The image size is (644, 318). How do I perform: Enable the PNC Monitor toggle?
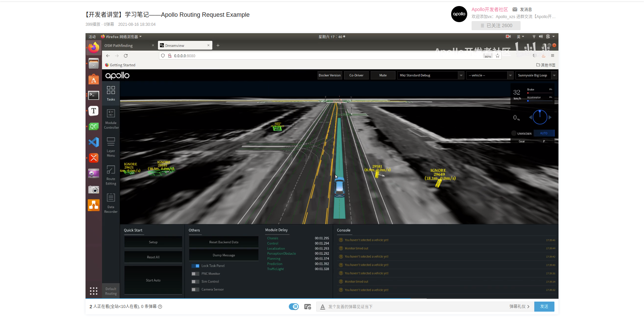tap(196, 273)
